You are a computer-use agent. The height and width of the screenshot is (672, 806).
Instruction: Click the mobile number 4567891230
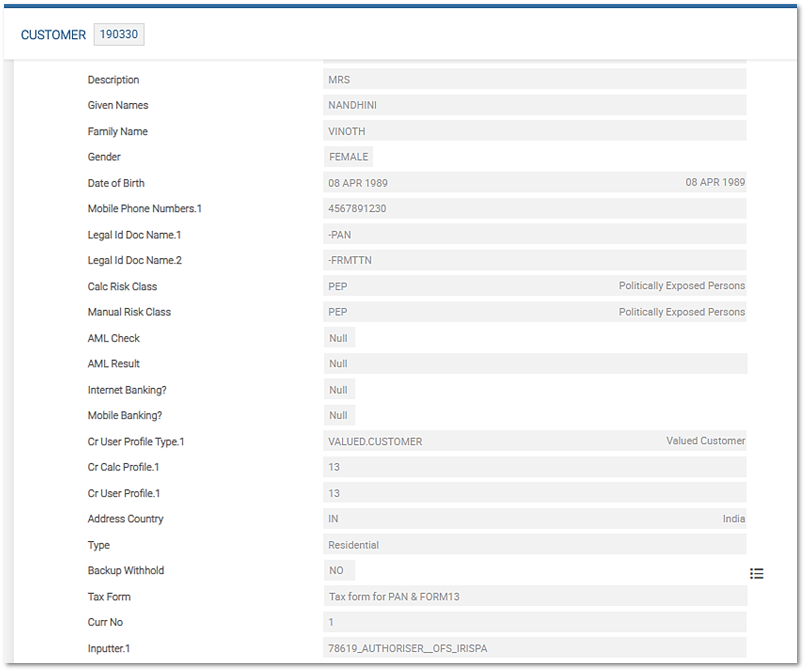tap(535, 208)
